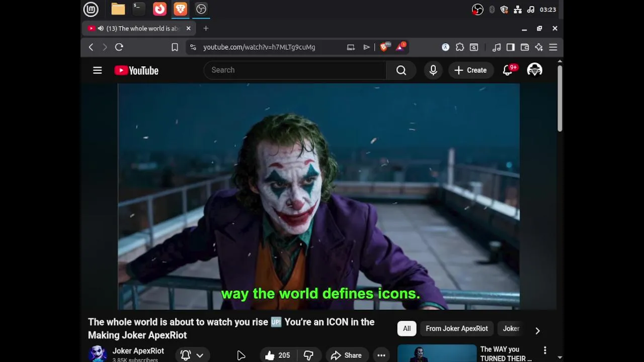The height and width of the screenshot is (362, 644).
Task: Switch to the Brave browser taskbar icon
Action: (x=180, y=9)
